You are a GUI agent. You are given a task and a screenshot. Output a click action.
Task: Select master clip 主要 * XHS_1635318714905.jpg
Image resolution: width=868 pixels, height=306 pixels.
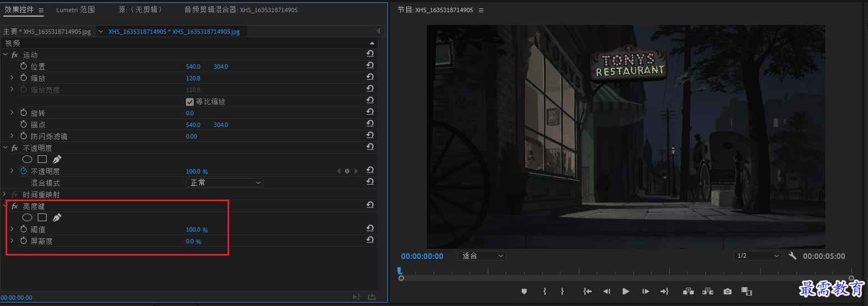47,32
